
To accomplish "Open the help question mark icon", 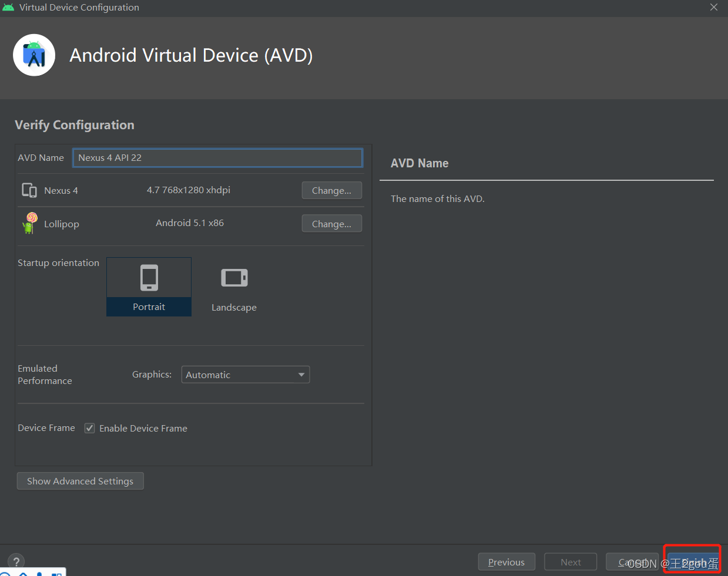I will click(x=16, y=561).
